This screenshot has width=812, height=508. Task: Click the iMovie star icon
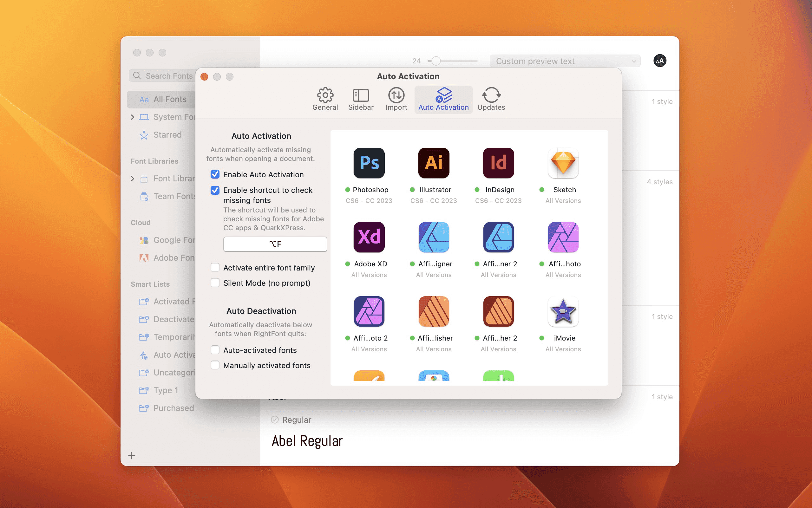(563, 311)
